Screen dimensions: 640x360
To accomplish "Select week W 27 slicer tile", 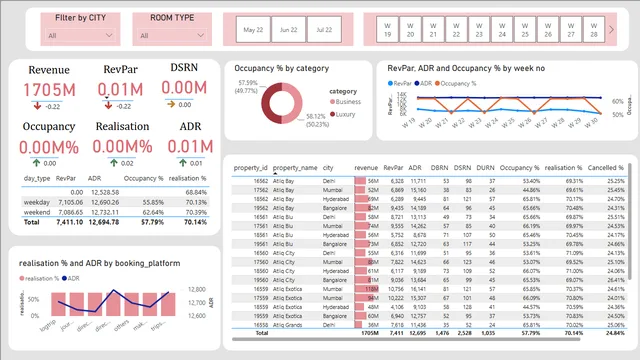I will coord(571,30).
